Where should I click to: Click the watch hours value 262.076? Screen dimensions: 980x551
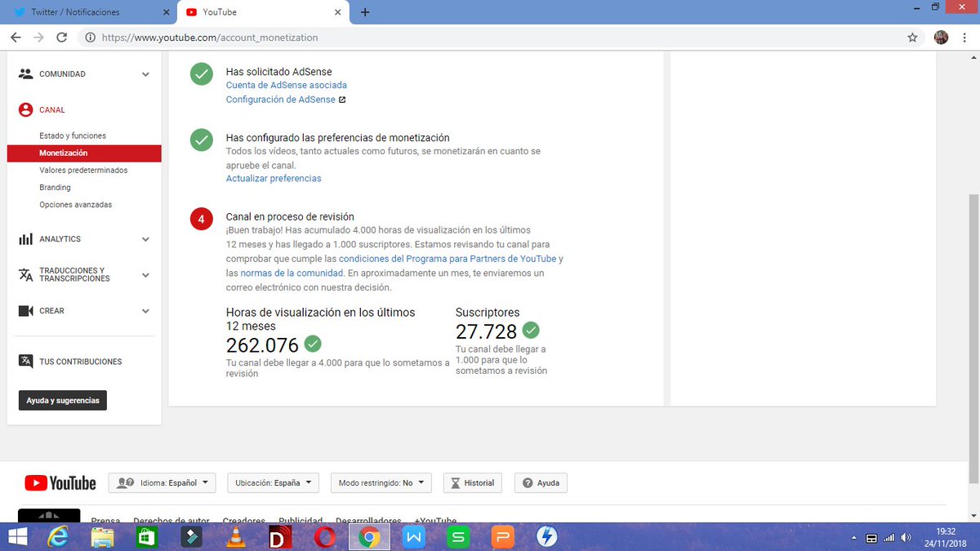tap(262, 345)
